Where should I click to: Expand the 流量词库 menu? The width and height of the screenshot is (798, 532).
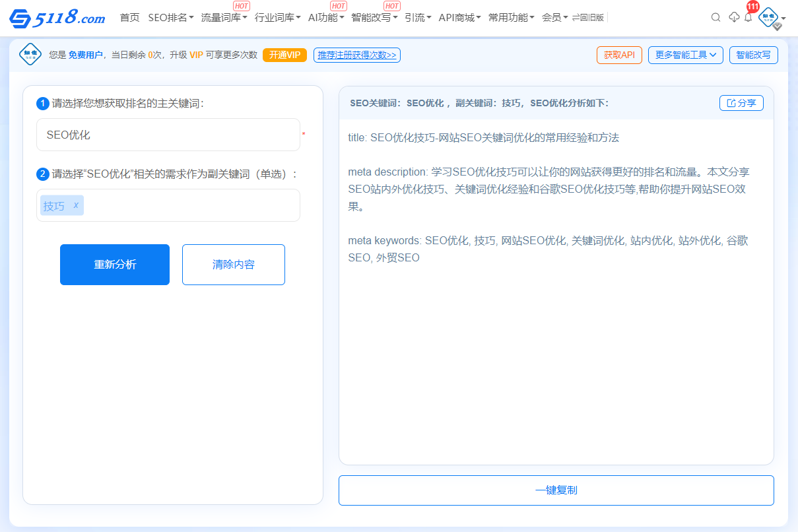pos(224,18)
